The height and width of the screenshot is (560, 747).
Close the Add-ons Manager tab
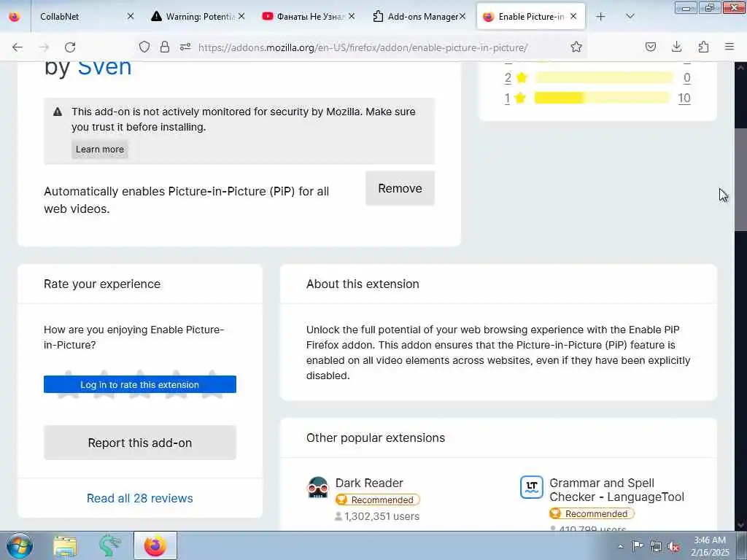[x=462, y=16]
